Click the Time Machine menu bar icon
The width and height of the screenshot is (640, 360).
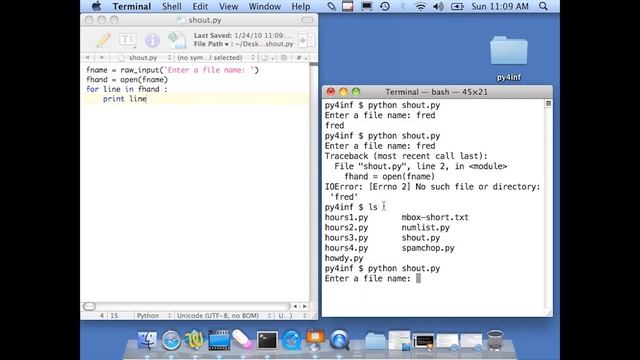tap(384, 6)
